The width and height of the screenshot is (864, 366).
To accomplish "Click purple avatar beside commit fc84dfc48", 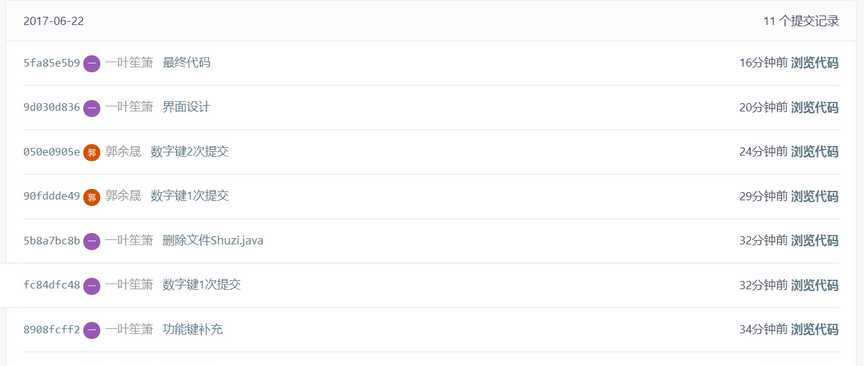I will coord(91,286).
